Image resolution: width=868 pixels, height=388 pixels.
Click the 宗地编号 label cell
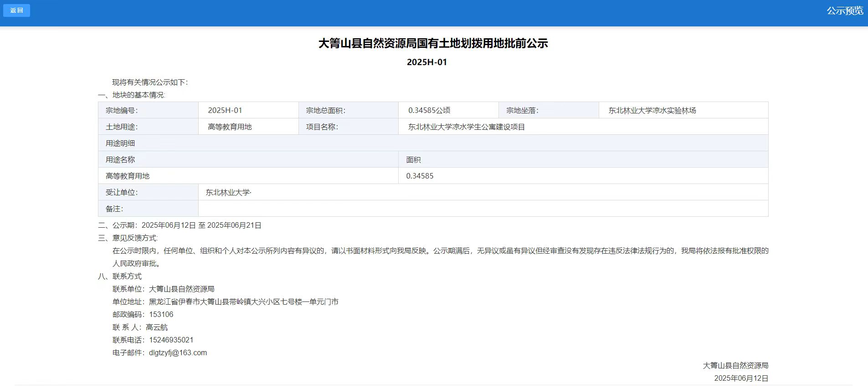pos(148,110)
